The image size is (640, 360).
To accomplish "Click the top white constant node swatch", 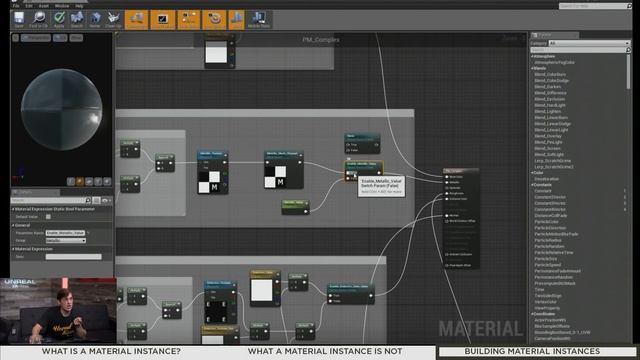I will point(216,52).
